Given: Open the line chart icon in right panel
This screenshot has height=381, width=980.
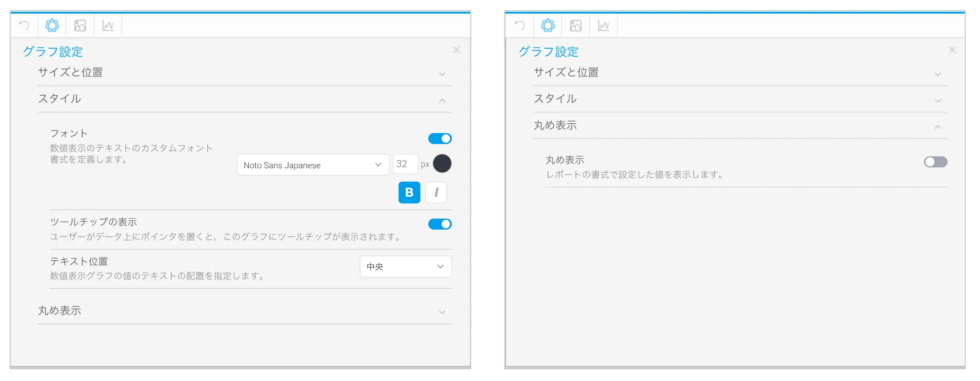Looking at the screenshot, I should click(x=603, y=26).
